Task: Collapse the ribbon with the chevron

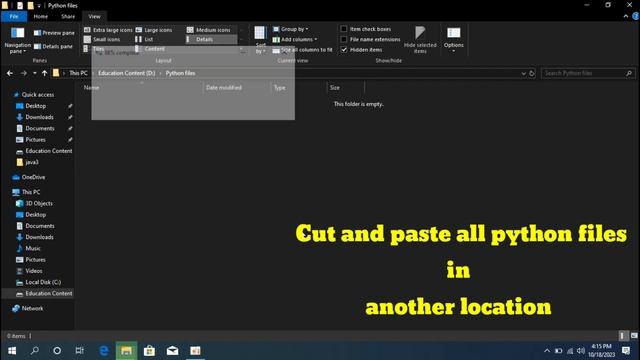Action: 626,16
